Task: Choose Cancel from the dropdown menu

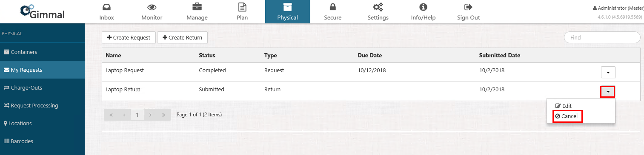Action: 567,116
